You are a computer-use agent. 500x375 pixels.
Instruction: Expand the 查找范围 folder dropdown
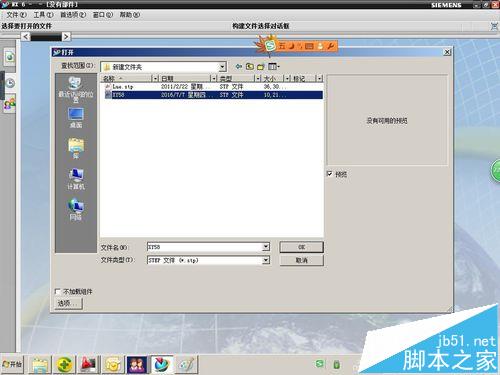pyautogui.click(x=222, y=67)
